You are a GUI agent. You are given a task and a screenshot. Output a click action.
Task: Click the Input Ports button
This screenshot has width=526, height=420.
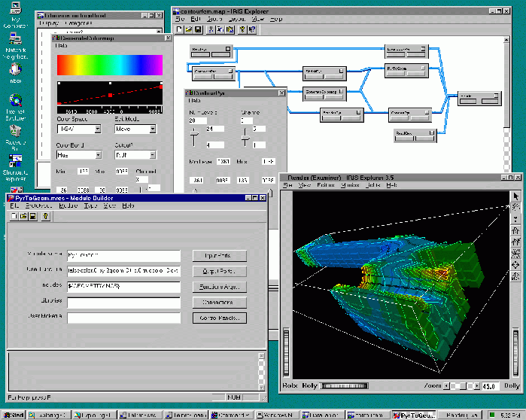(219, 256)
